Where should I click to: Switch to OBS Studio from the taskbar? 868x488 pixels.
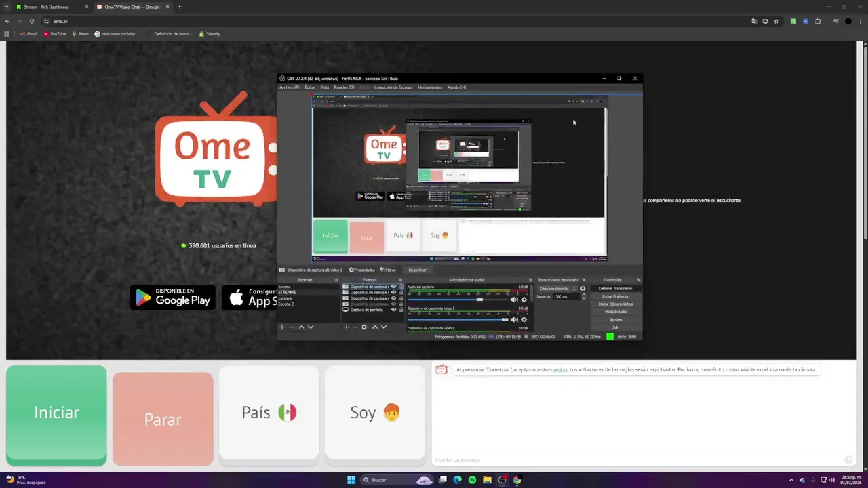(502, 480)
